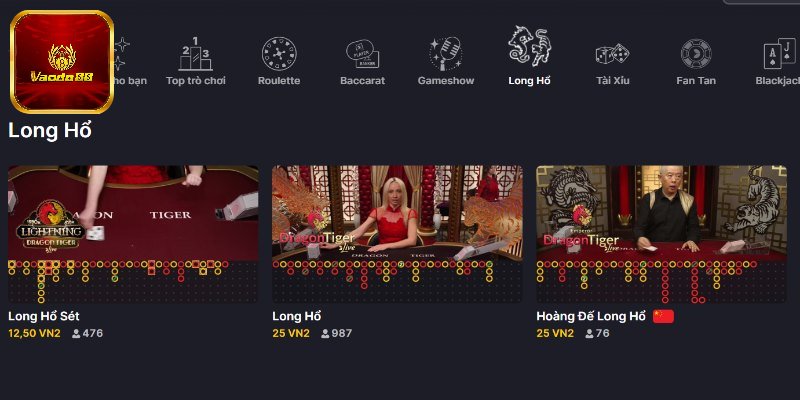
Task: Select the Fan Tan chip icon
Action: 696,54
